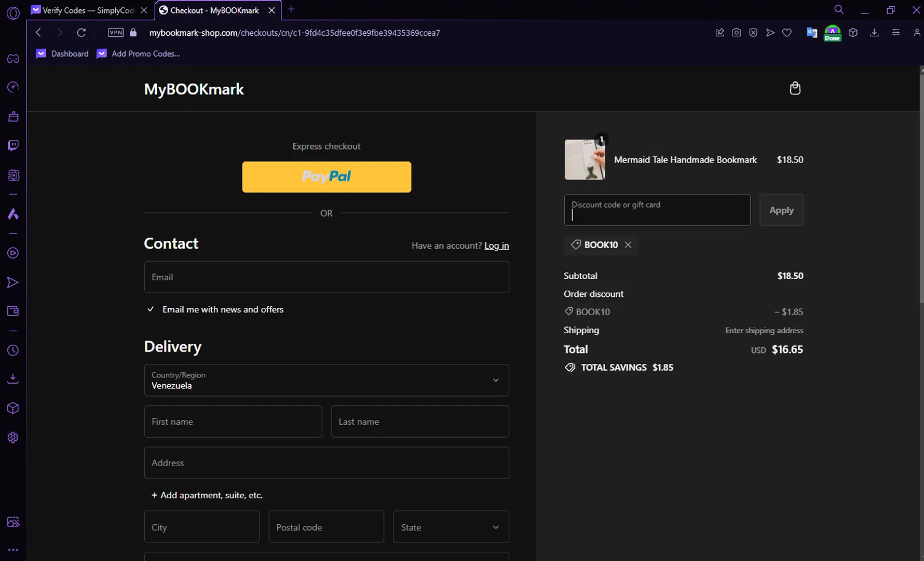Click the Total amount $16.65
924x561 pixels.
[787, 349]
